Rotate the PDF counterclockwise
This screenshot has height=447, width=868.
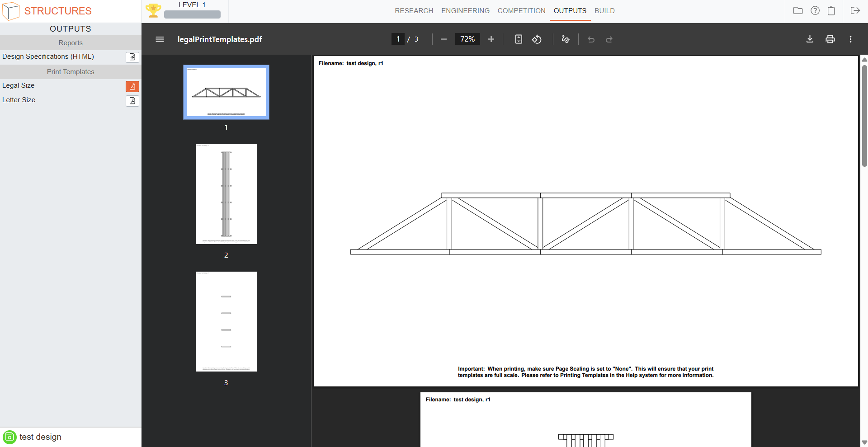coord(537,39)
